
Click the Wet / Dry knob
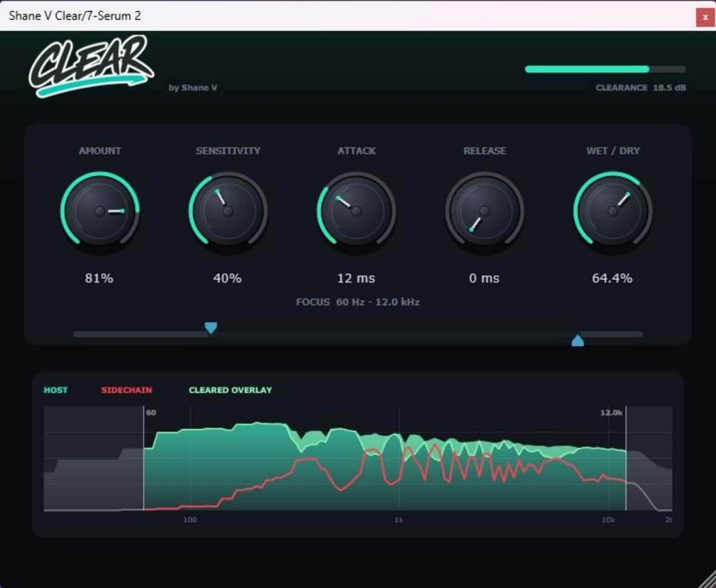point(613,211)
